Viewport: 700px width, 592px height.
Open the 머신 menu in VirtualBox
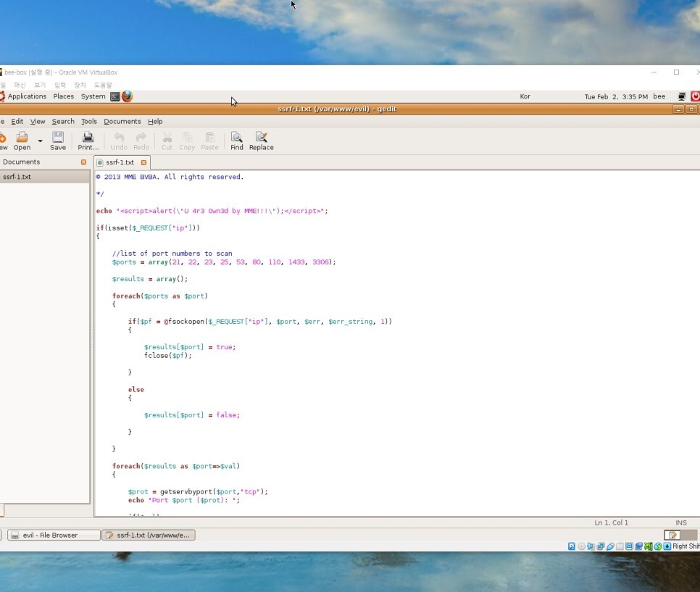point(20,85)
